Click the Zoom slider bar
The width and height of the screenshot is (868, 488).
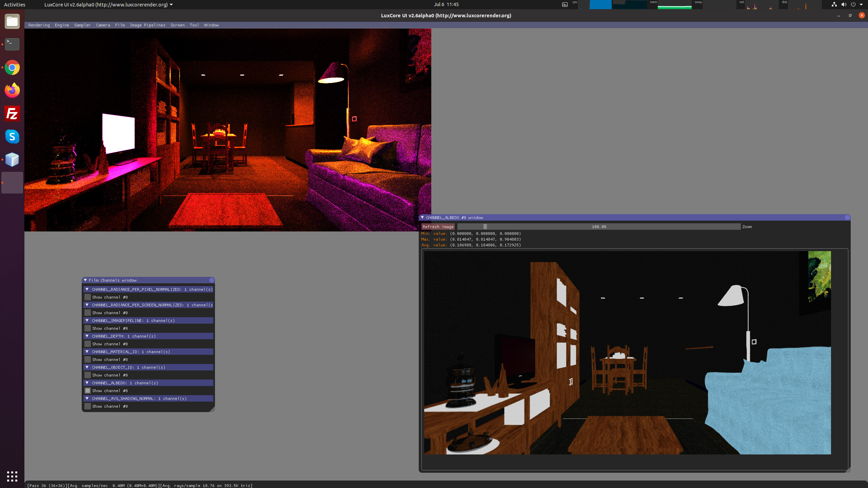click(599, 227)
